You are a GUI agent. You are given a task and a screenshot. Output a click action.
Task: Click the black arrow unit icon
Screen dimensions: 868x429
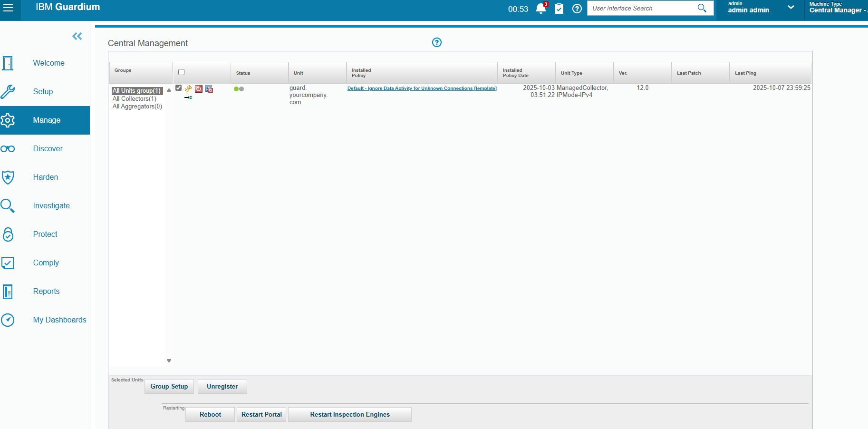188,97
